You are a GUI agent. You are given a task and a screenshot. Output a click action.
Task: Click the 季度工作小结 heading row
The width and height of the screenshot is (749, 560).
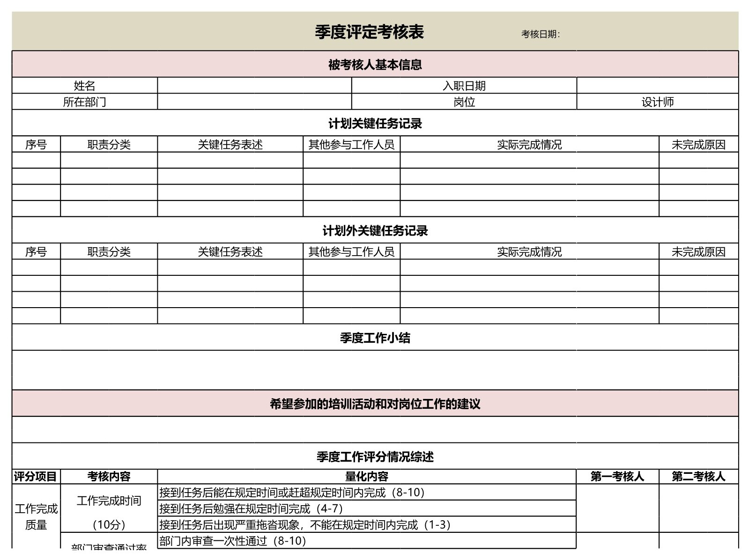click(375, 338)
